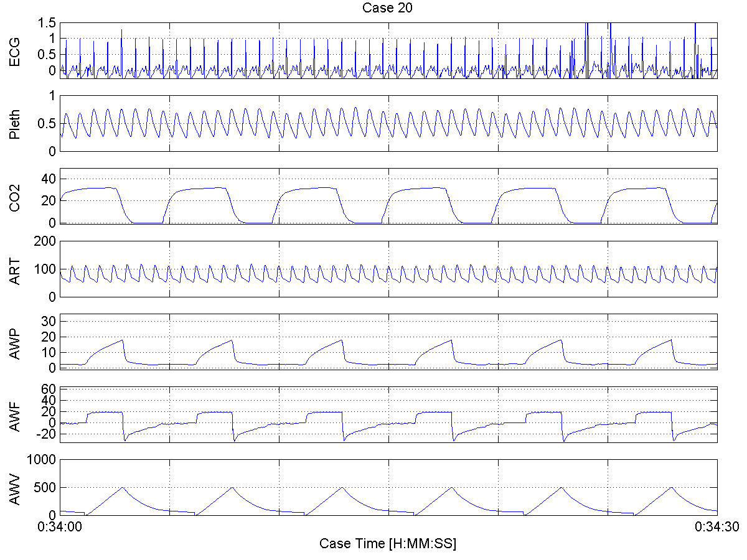Click the ECG axis label
Image resolution: width=747 pixels, height=560 pixels.
(15, 50)
